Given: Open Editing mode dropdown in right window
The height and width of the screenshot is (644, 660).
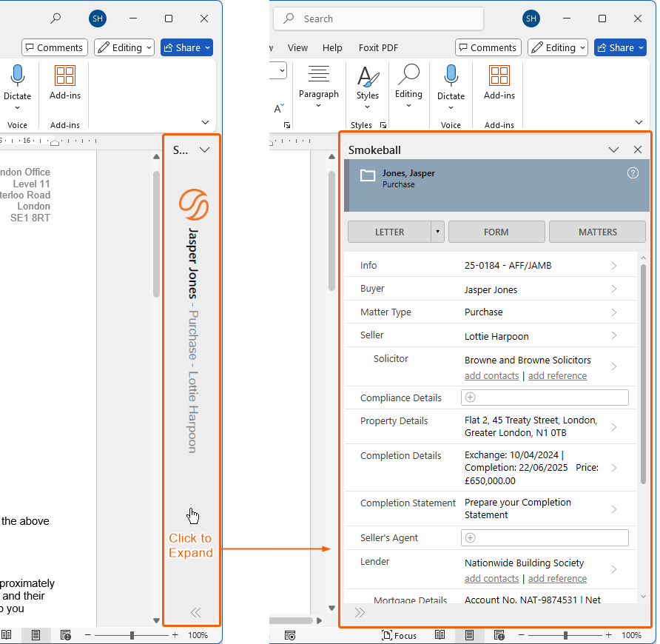Looking at the screenshot, I should pyautogui.click(x=558, y=47).
